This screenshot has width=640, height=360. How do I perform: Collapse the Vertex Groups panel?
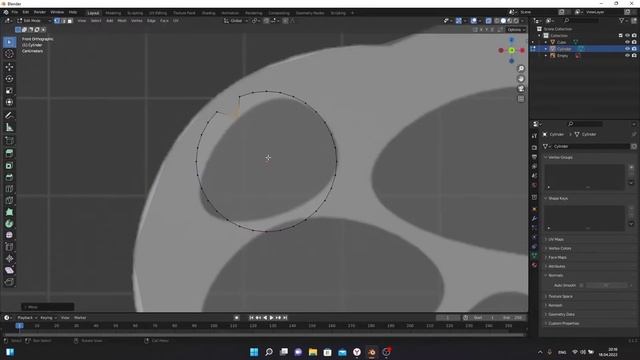(560, 157)
